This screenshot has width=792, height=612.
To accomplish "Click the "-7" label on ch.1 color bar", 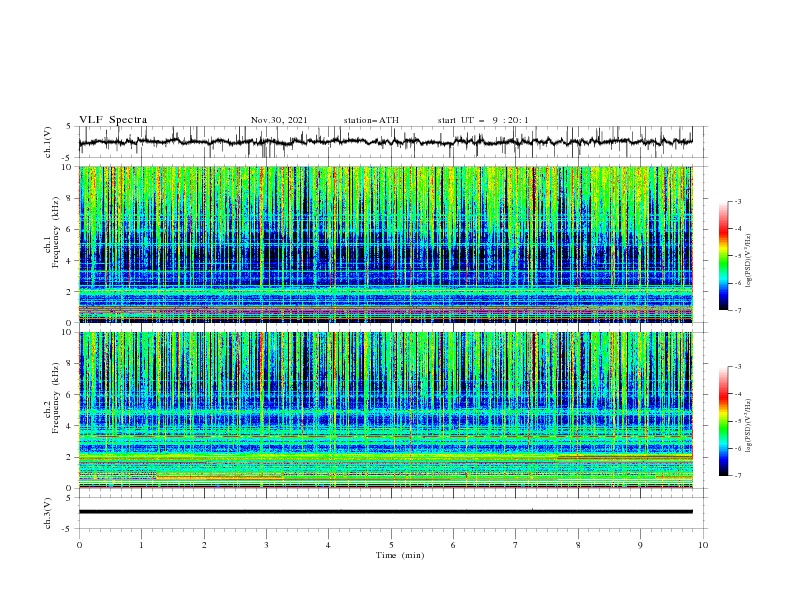I will tap(738, 310).
